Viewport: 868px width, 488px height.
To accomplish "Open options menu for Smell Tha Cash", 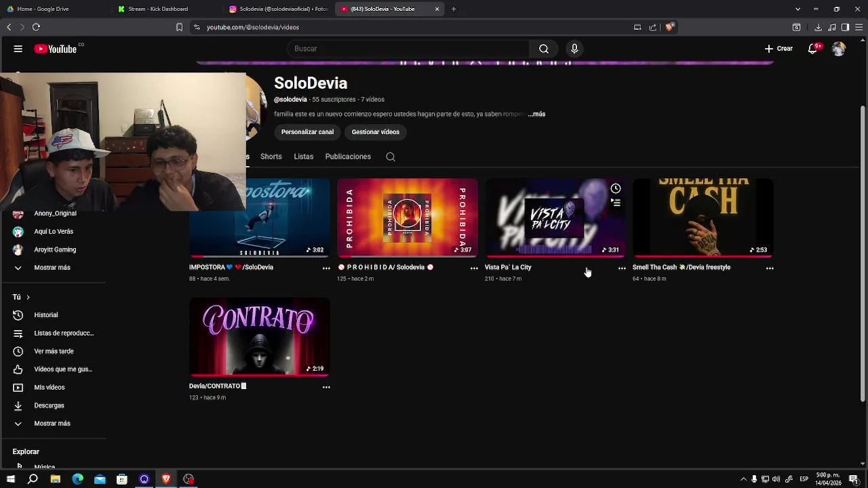I will click(x=770, y=268).
